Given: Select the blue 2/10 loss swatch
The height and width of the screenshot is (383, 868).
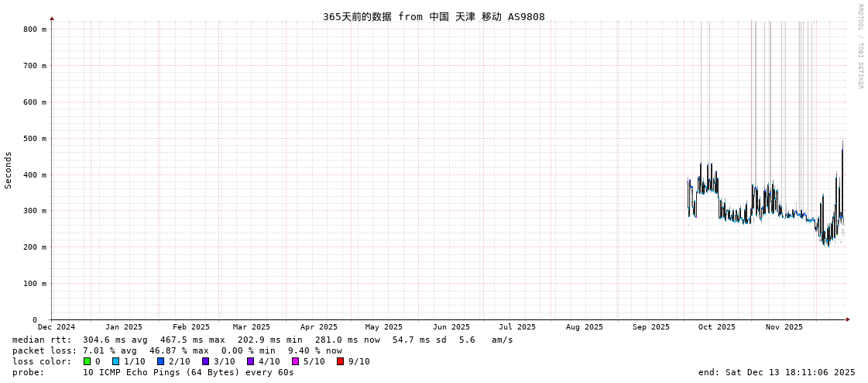Looking at the screenshot, I should click(160, 361).
